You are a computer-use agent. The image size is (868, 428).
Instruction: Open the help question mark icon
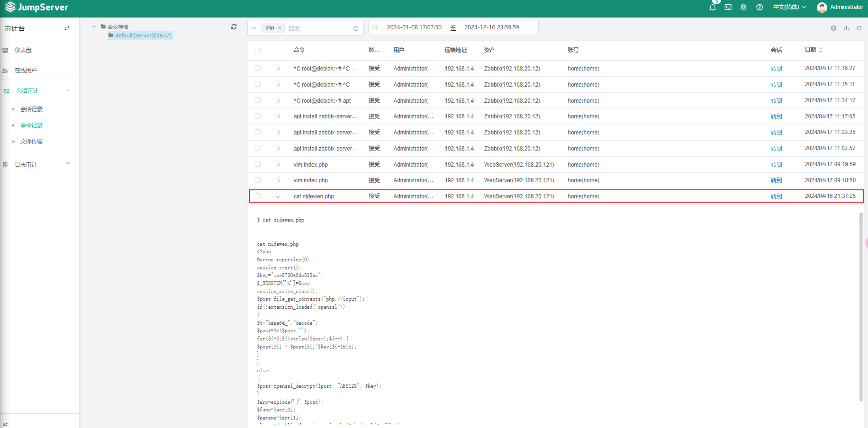pos(759,7)
